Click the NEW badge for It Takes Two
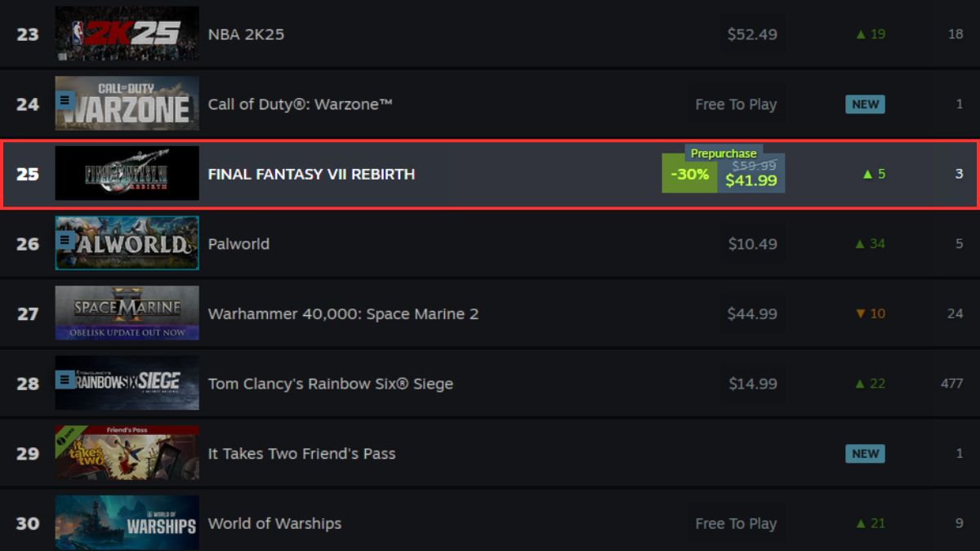Image resolution: width=980 pixels, height=551 pixels. [x=866, y=454]
